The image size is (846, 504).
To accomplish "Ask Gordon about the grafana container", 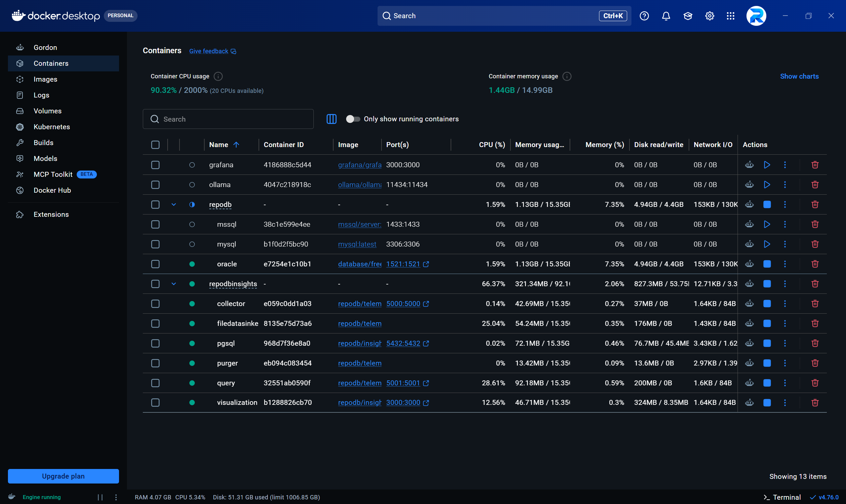I will [x=749, y=165].
